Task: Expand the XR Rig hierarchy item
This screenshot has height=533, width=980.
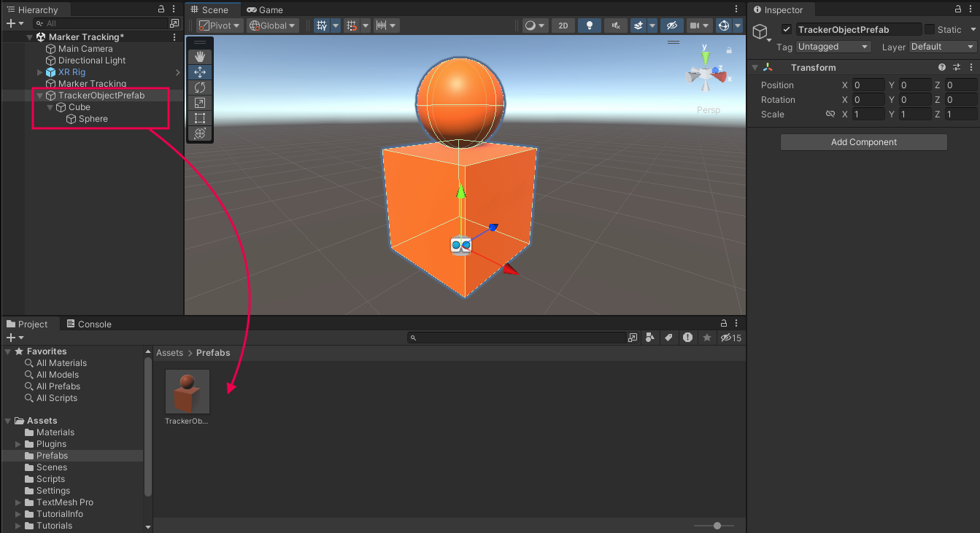Action: (x=40, y=72)
